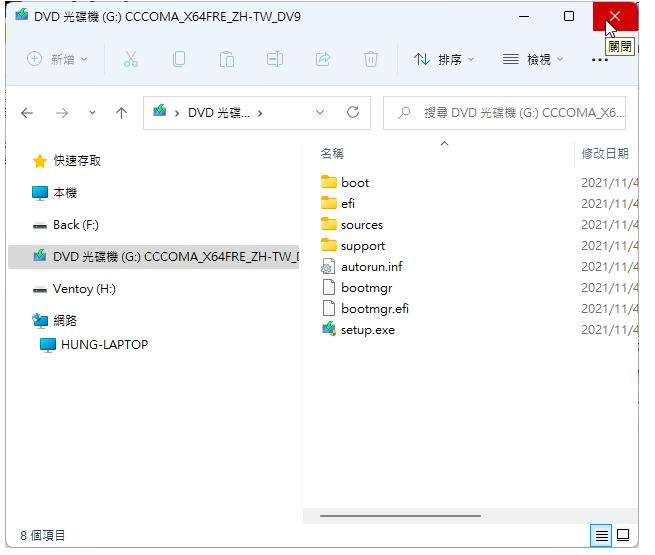Click the Copy icon in toolbar
Viewport: 655px width, 555px height.
179,59
